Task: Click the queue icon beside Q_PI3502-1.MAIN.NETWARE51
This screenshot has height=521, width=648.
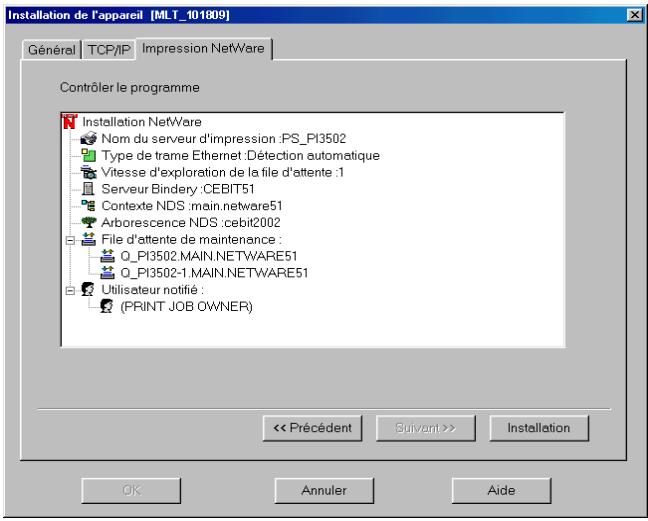Action: 107,273
